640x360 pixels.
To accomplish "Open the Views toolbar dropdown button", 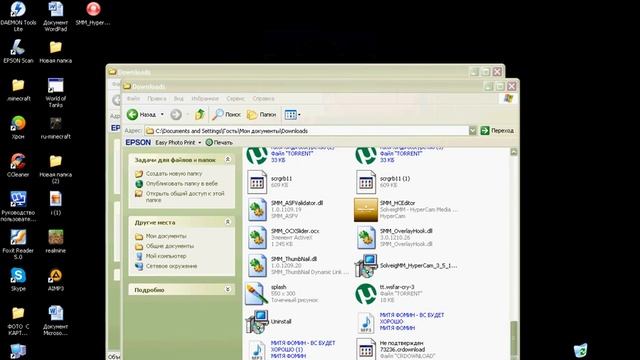I will 292,115.
